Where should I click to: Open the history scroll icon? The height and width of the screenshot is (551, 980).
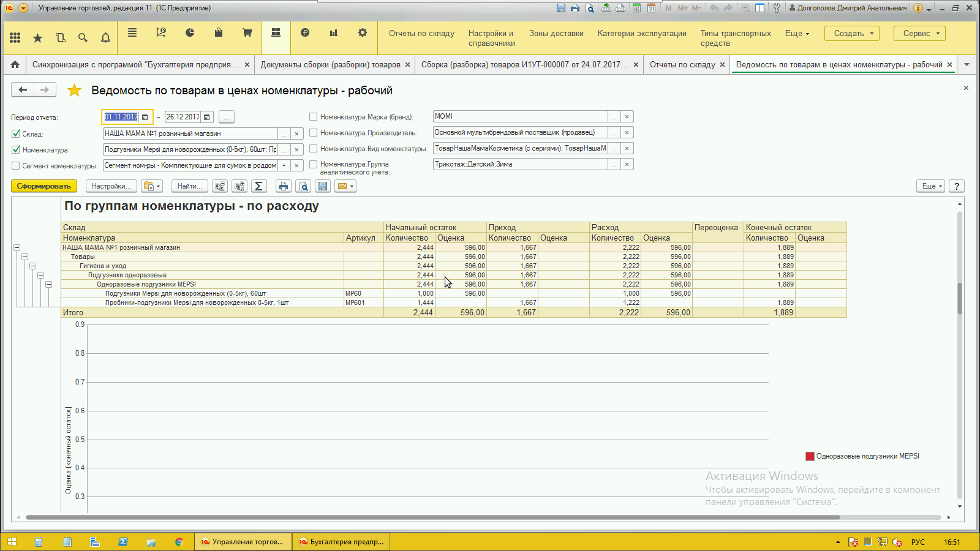point(60,38)
